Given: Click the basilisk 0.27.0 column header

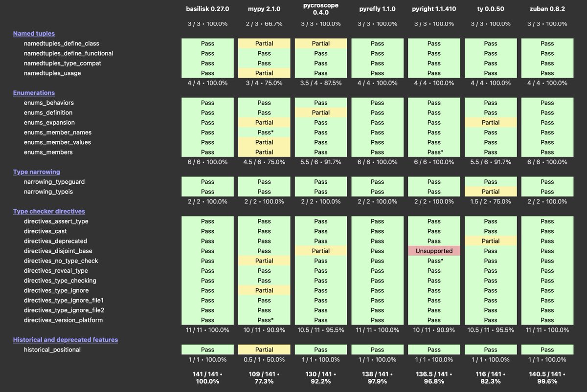Looking at the screenshot, I should 207,9.
